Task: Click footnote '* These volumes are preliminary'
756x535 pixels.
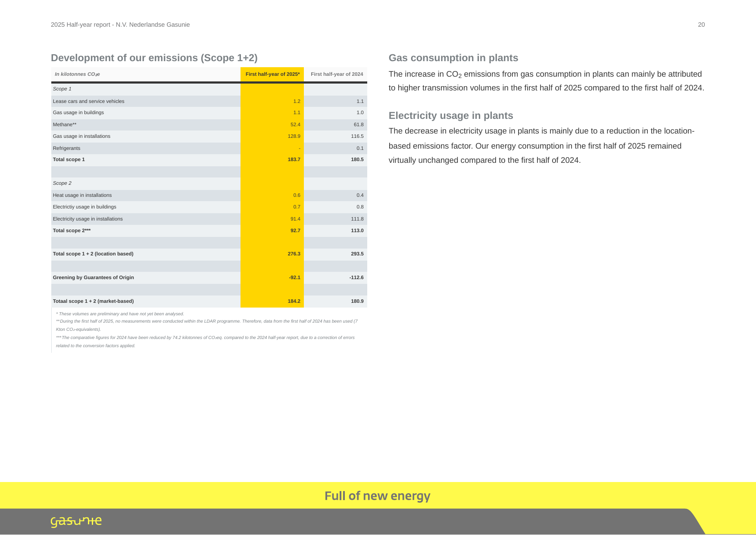Action: coord(120,314)
